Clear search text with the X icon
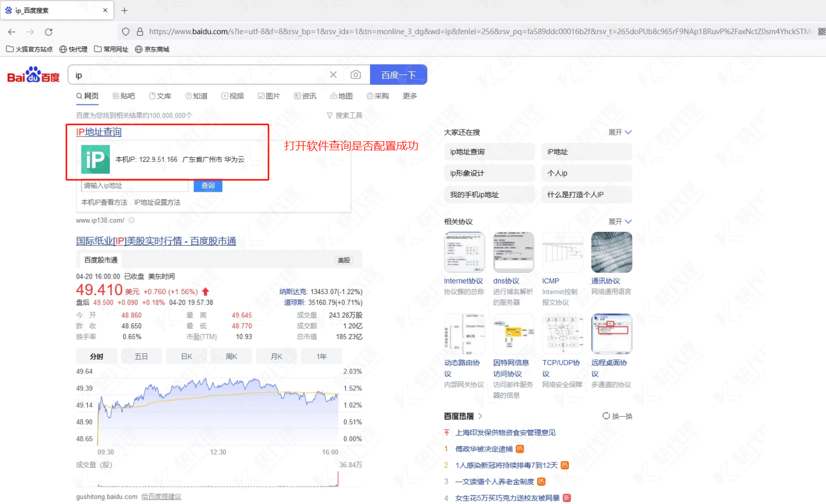 coord(333,75)
